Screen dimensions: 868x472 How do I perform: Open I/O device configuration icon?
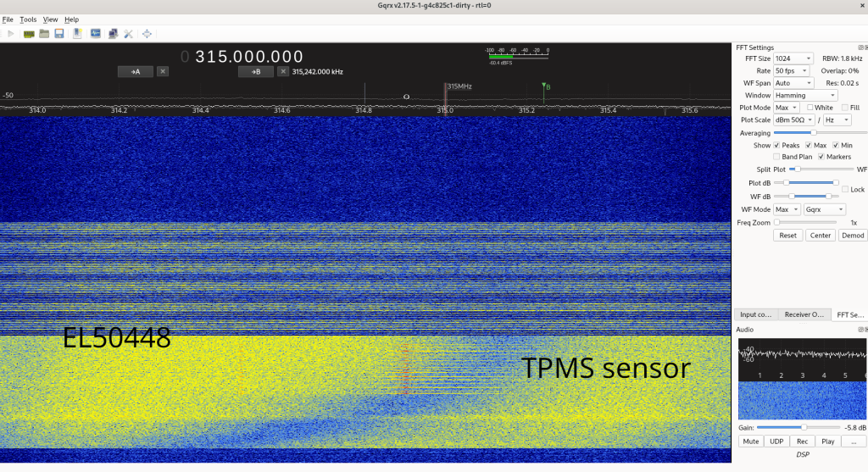(29, 34)
